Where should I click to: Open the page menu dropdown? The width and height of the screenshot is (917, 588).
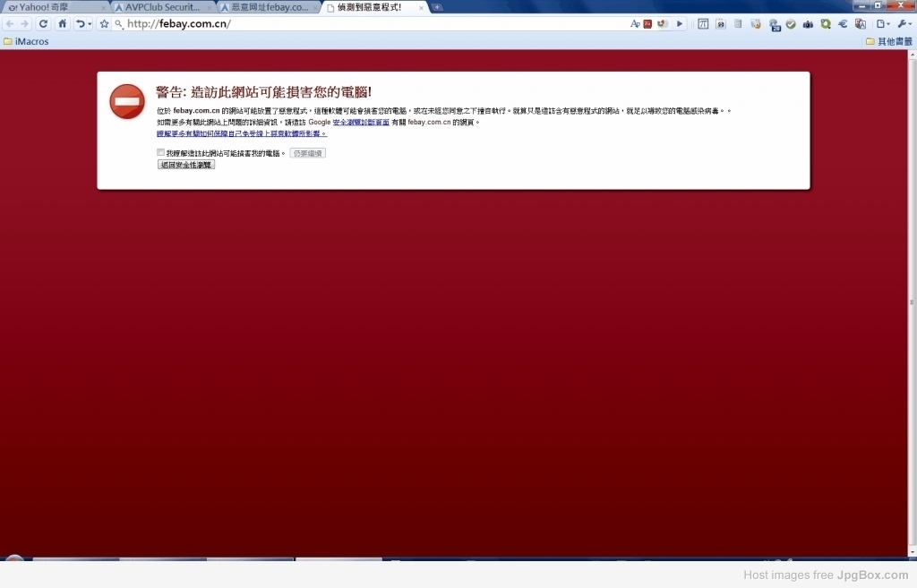pyautogui.click(x=883, y=24)
